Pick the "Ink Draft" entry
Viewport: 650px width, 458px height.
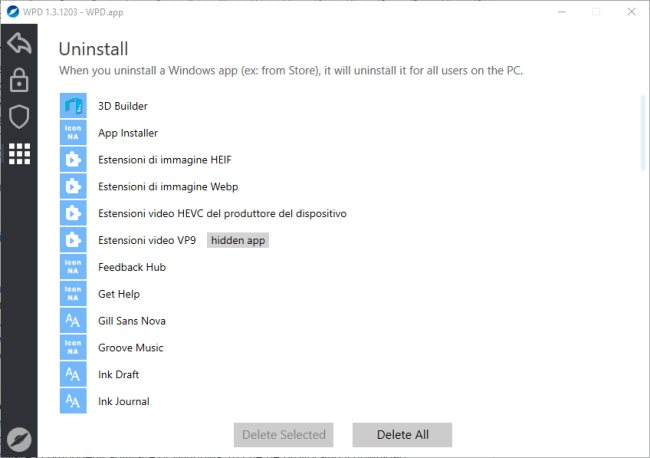118,375
